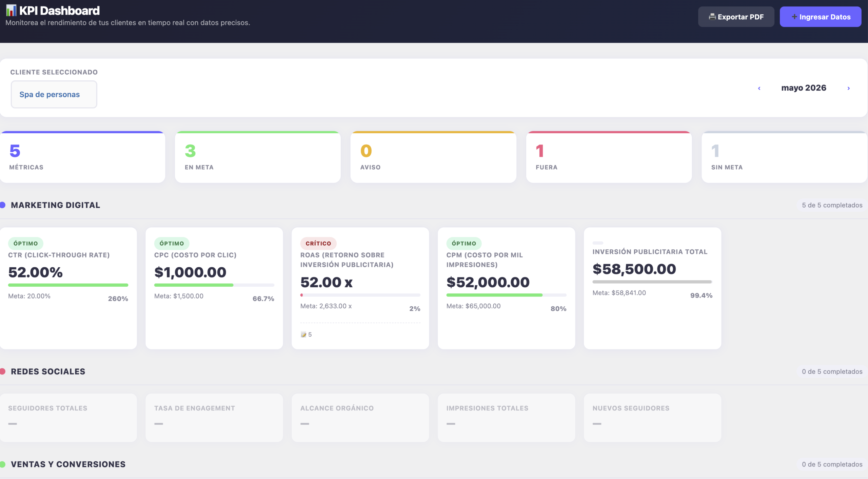Select the Marketing Digital section header
This screenshot has height=479, width=868.
(55, 205)
